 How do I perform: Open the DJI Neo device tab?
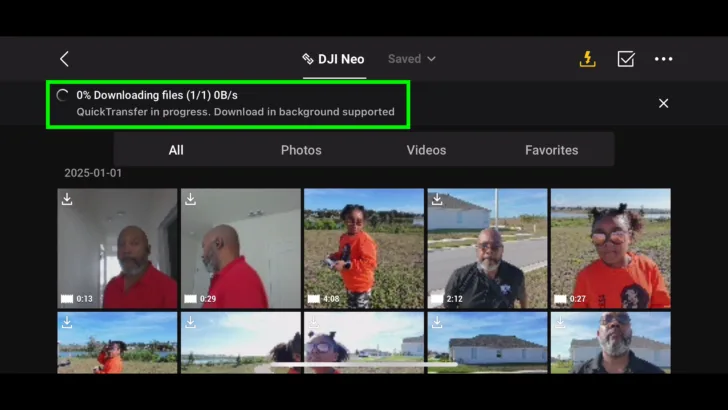tap(334, 59)
